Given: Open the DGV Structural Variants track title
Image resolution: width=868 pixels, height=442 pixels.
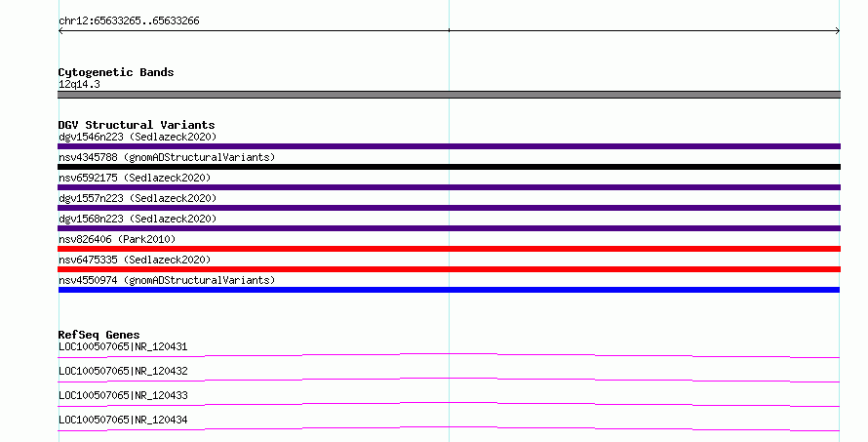Looking at the screenshot, I should pyautogui.click(x=137, y=125).
